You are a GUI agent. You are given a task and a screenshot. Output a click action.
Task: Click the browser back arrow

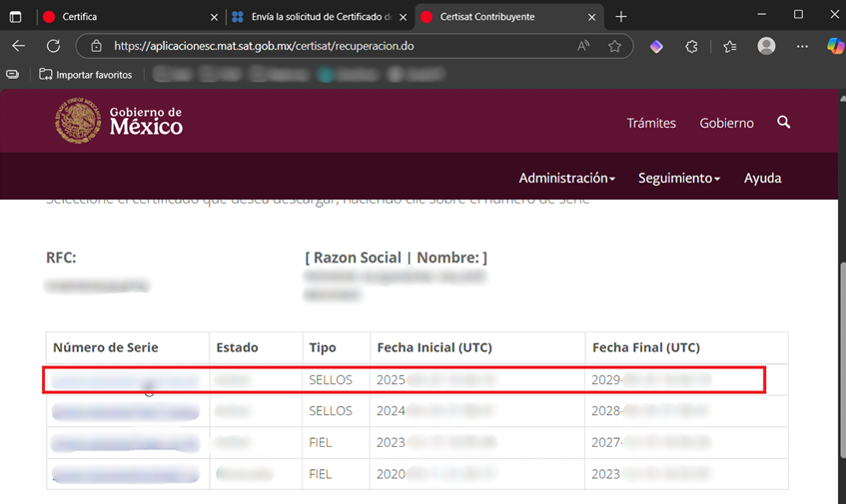[19, 46]
